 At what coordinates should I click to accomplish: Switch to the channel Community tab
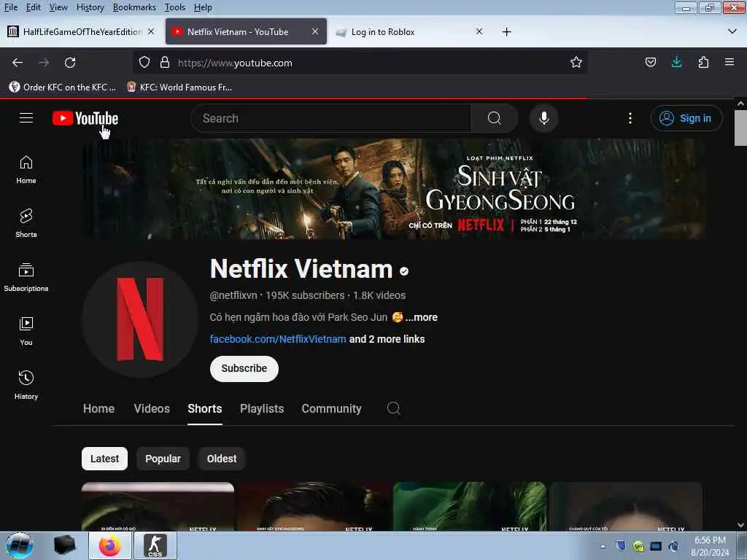tap(332, 408)
